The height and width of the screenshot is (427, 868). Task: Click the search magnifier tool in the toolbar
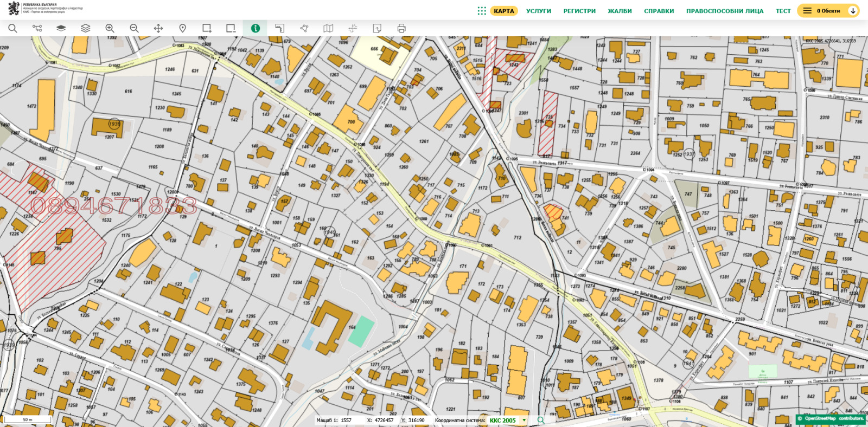pos(12,28)
